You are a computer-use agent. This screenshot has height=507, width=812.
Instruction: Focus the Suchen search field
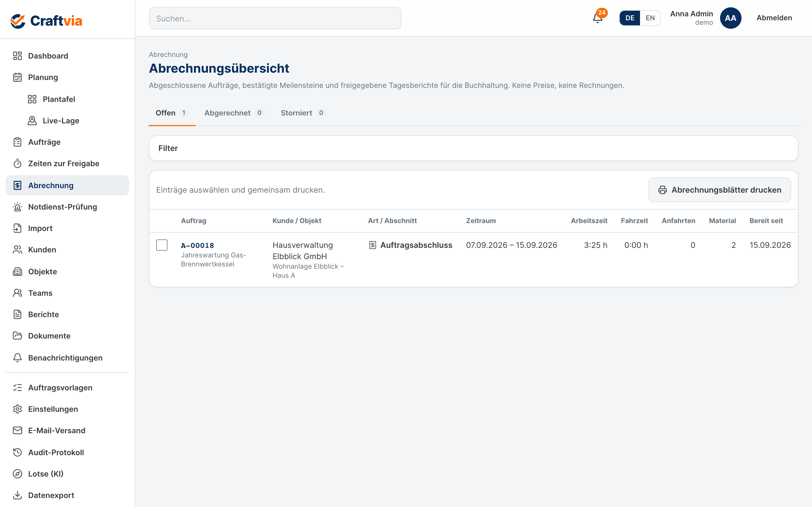(x=275, y=18)
